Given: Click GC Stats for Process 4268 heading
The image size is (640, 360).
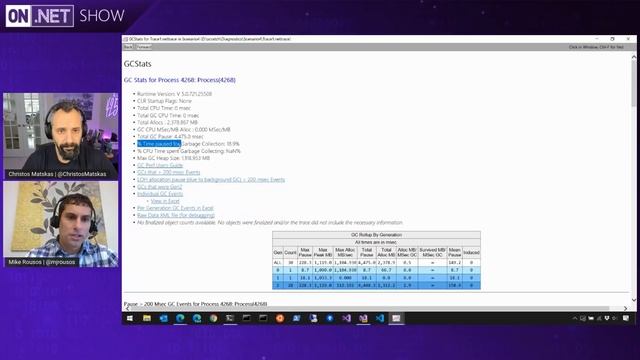Looking at the screenshot, I should (180, 80).
